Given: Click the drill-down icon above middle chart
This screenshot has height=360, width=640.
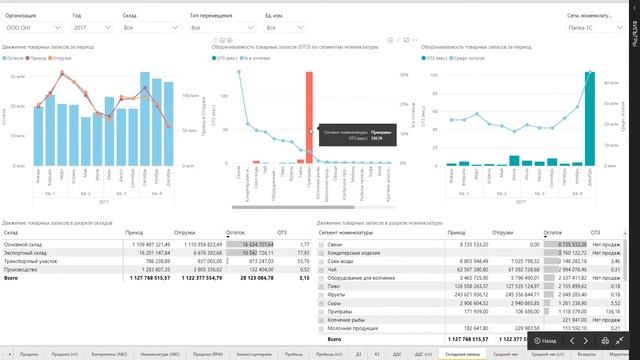Looking at the screenshot, I should coord(222,40).
